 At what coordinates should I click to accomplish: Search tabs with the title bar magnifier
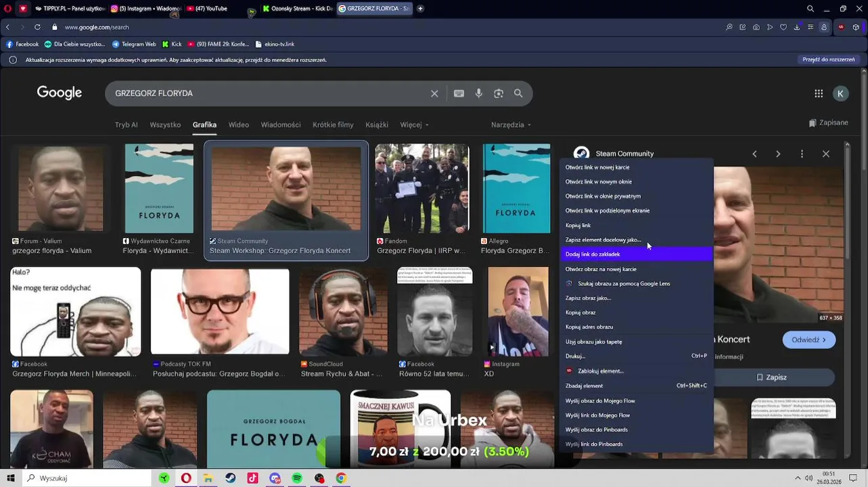click(810, 9)
